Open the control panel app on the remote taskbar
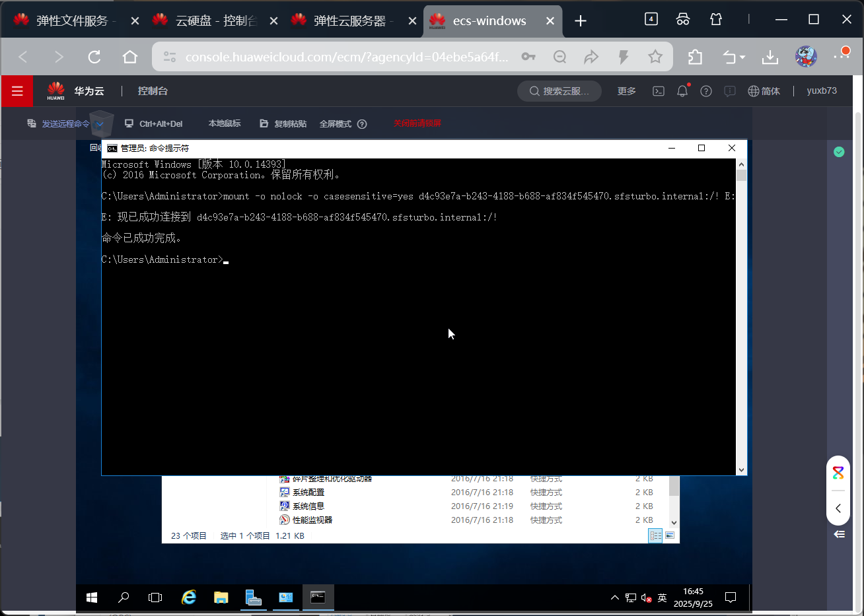864x616 pixels. (x=285, y=598)
